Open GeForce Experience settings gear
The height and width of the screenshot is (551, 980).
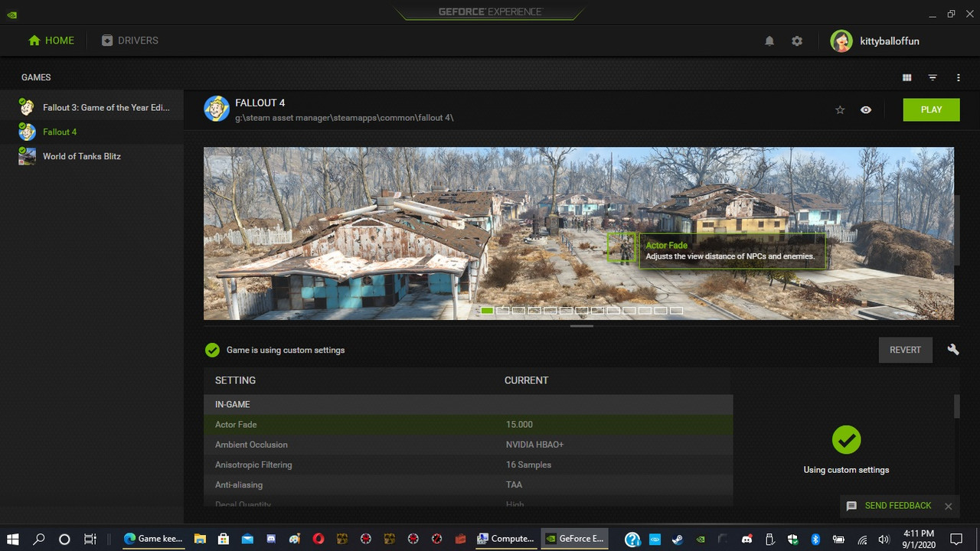pos(797,41)
